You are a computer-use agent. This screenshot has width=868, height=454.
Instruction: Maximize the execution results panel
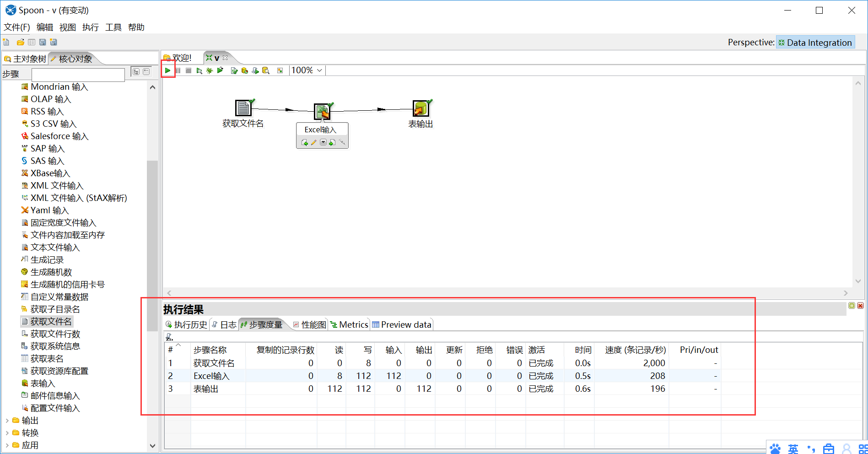click(852, 305)
